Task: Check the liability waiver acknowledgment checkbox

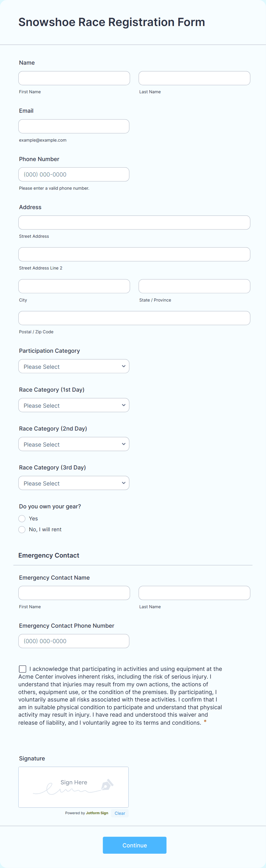Action: [23, 669]
